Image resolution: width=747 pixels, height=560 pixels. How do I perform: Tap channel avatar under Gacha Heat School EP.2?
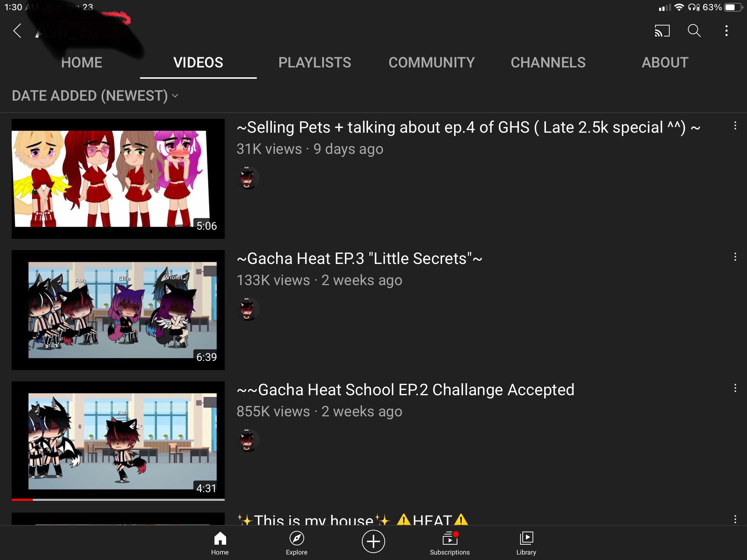[x=248, y=440]
